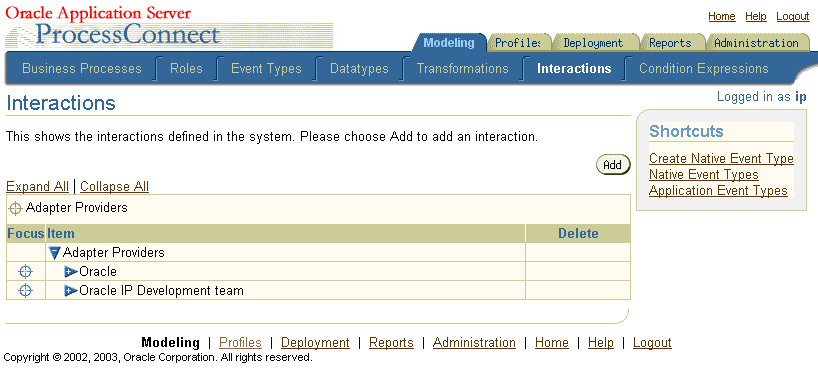Expand the Oracle tree node
This screenshot has width=818, height=369.
[71, 272]
